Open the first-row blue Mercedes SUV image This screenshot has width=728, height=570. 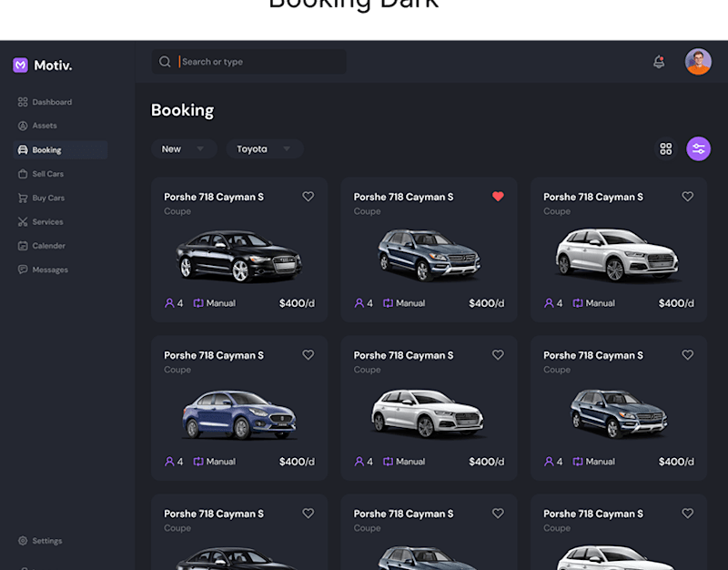click(x=430, y=255)
